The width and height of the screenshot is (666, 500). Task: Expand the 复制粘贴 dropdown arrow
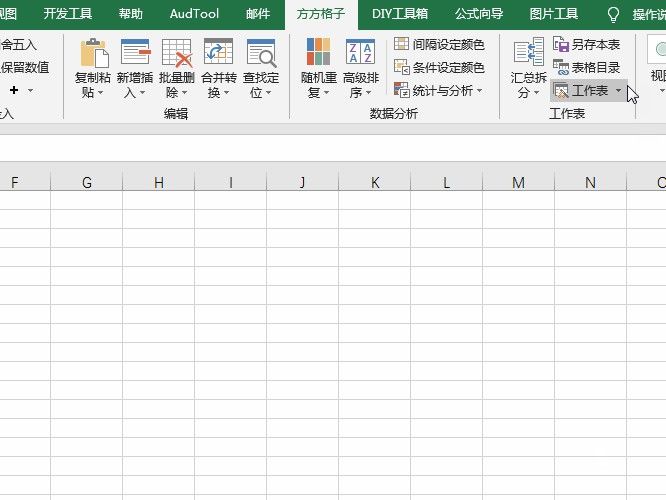pyautogui.click(x=100, y=92)
